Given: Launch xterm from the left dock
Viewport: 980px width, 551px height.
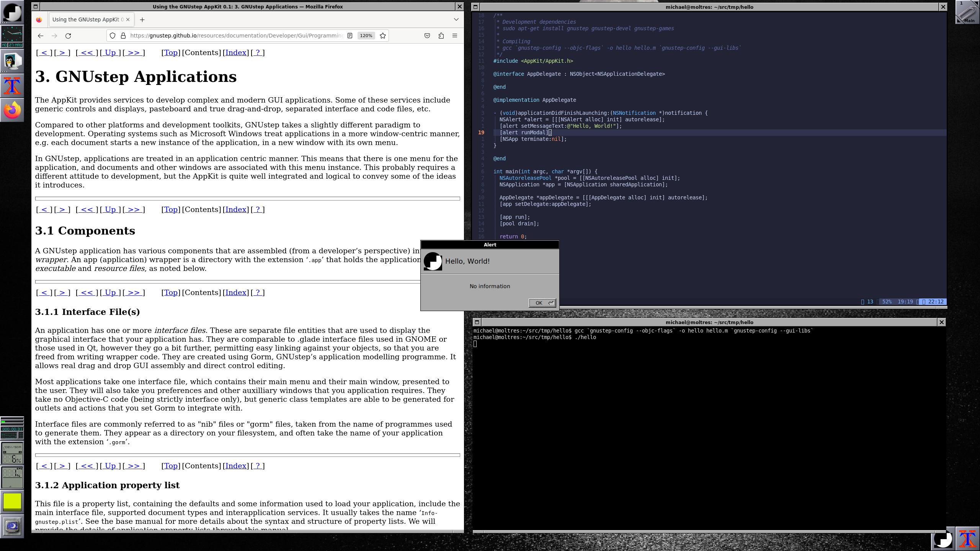Looking at the screenshot, I should point(12,86).
